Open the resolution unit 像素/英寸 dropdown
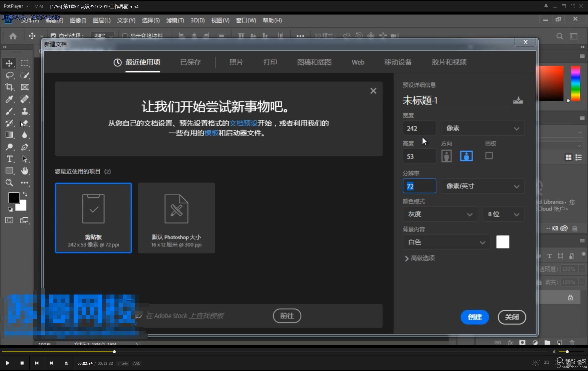This screenshot has width=588, height=371. pos(483,186)
